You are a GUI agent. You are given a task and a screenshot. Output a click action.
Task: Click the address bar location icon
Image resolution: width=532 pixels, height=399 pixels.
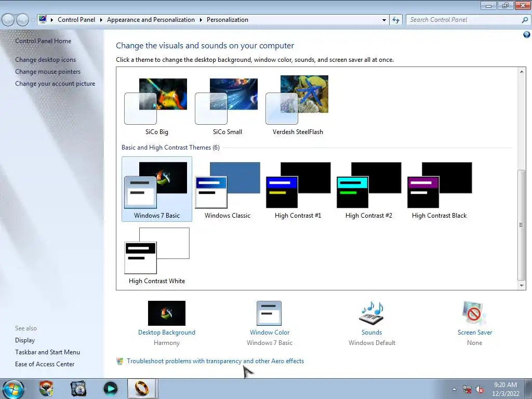tap(43, 19)
